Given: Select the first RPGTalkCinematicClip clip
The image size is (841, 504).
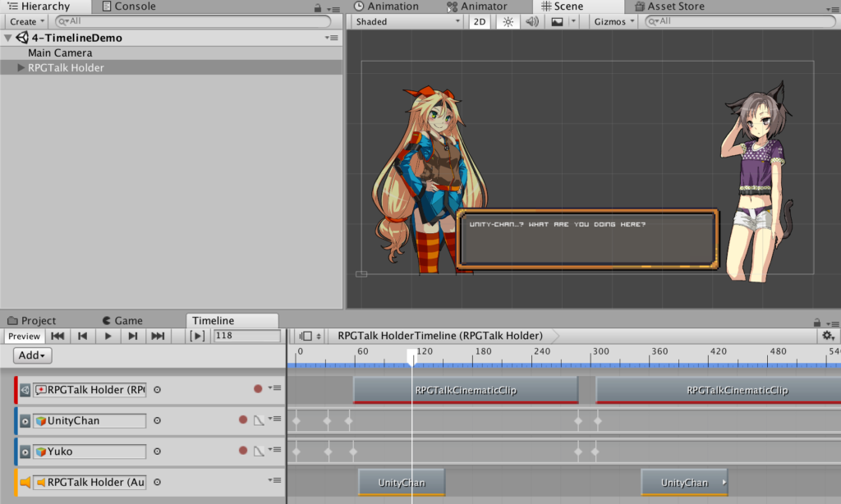Looking at the screenshot, I should (x=466, y=391).
